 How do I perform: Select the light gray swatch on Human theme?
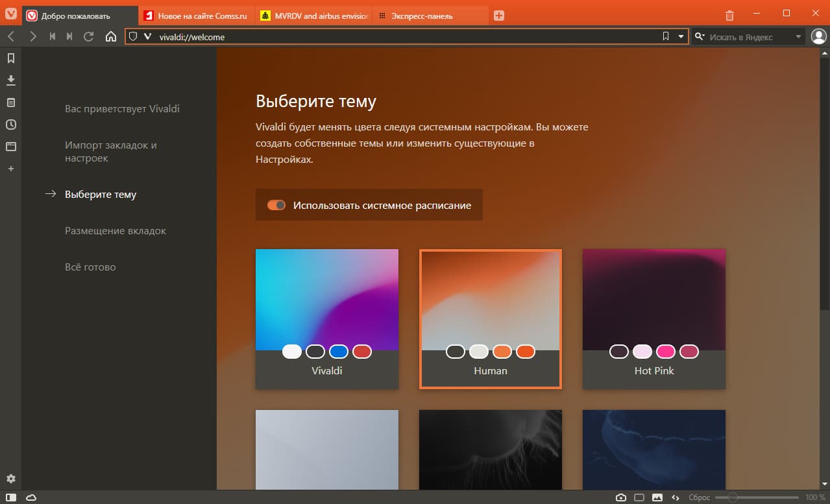click(x=479, y=352)
